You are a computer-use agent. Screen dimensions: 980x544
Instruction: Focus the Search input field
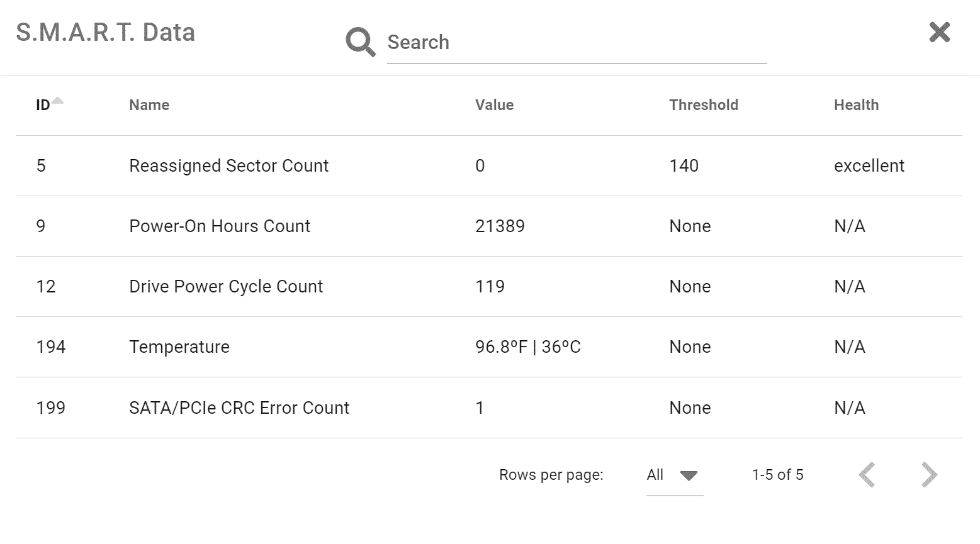(577, 42)
